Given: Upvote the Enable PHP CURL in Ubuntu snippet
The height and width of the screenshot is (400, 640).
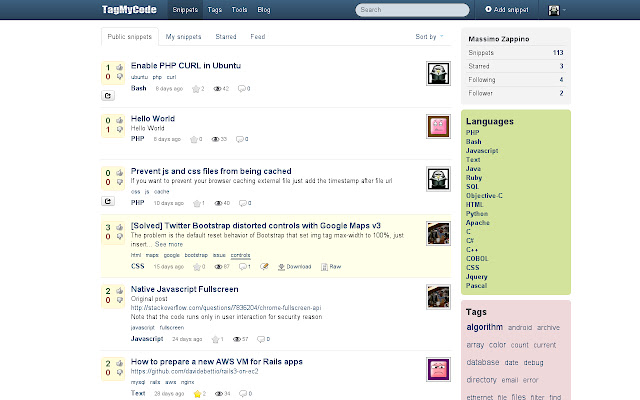Looking at the screenshot, I should point(120,68).
